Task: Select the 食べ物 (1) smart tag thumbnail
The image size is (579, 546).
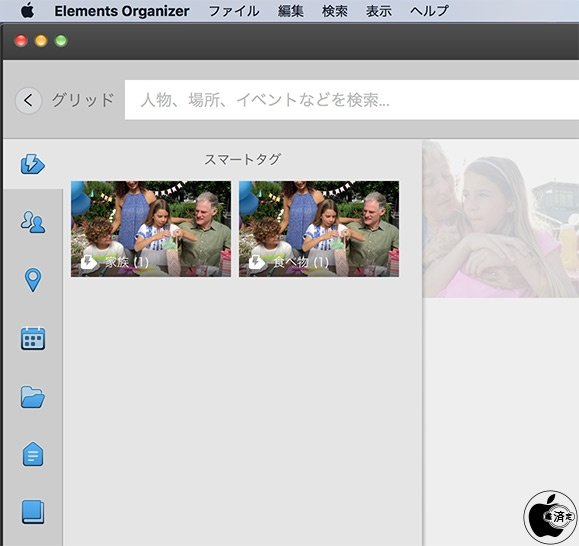Action: 319,229
